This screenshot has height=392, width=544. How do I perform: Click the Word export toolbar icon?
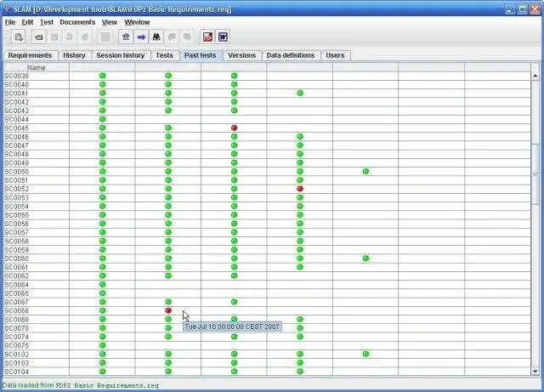pos(223,37)
